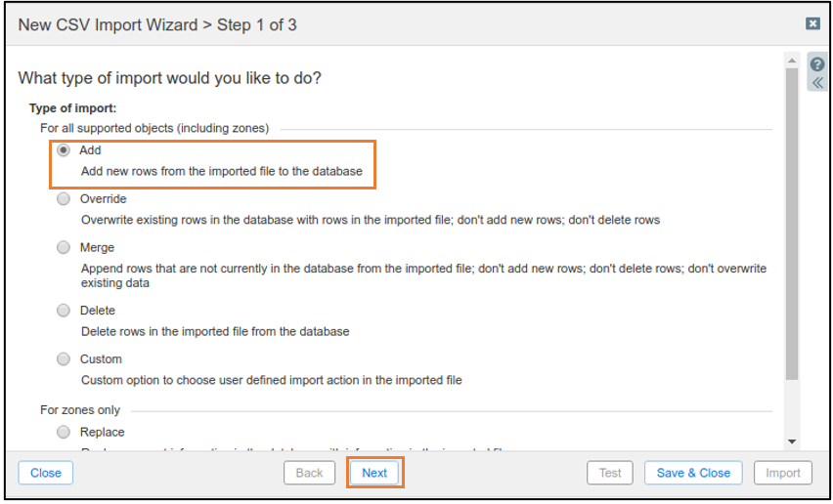Go to the Next wizard step

pos(374,473)
